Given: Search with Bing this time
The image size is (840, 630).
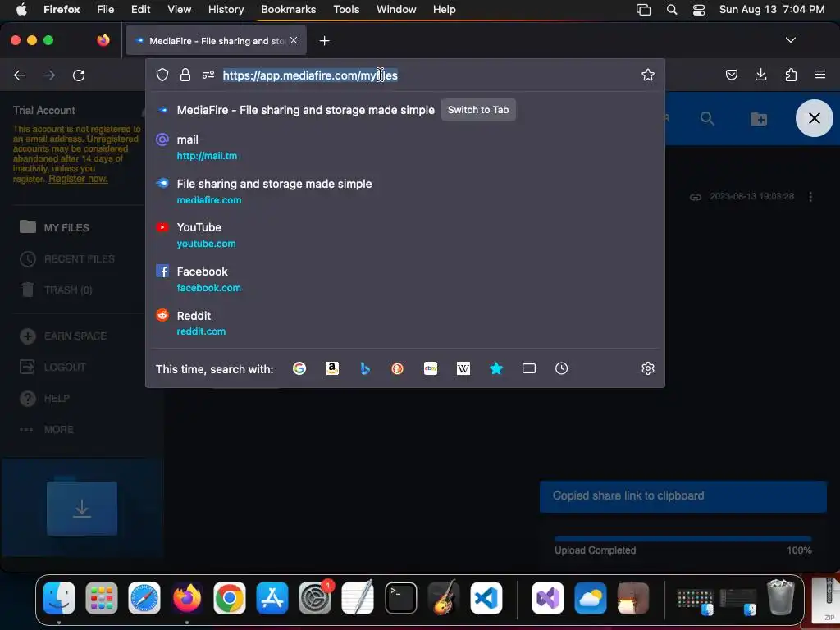Looking at the screenshot, I should [365, 368].
